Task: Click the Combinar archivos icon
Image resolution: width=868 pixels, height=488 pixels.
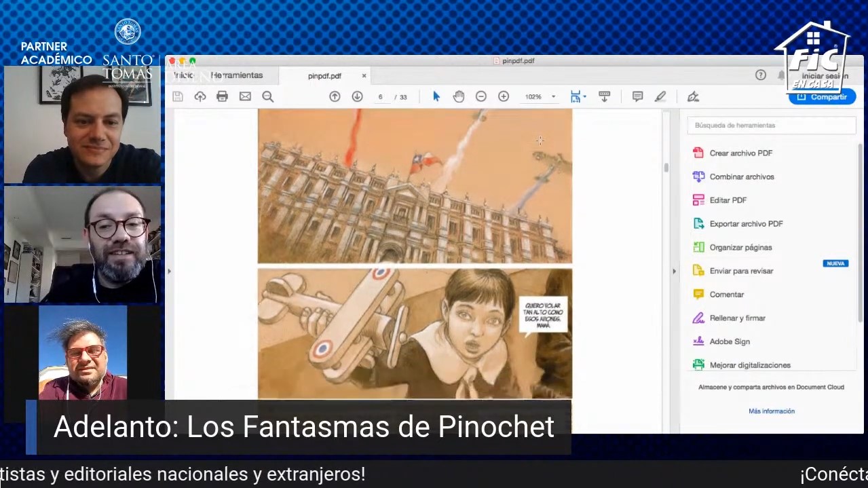Action: coord(698,176)
